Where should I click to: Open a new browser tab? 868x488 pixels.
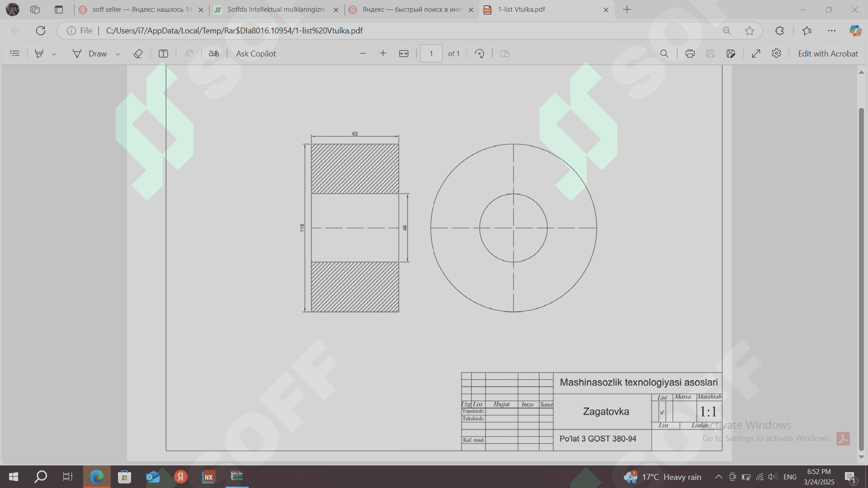pyautogui.click(x=627, y=9)
